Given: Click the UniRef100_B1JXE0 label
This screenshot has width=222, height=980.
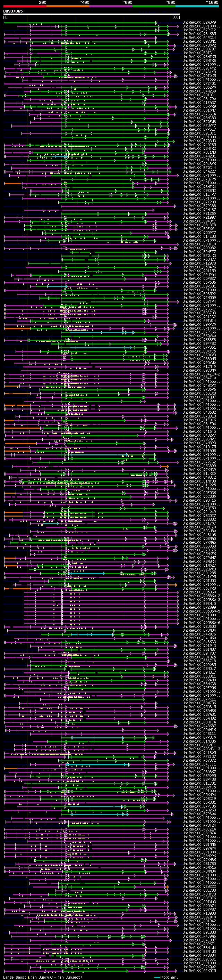Looking at the screenshot, I should point(199,473).
